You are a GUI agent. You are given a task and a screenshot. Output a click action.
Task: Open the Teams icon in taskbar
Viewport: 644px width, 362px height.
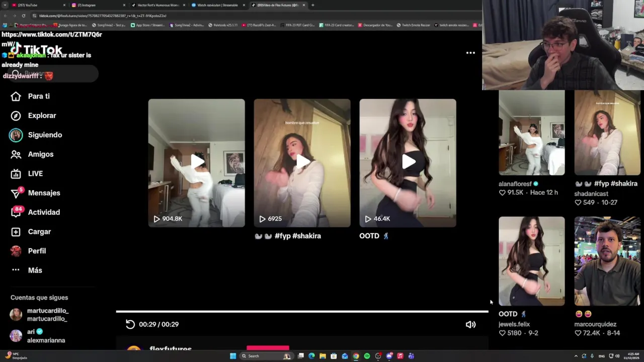[x=411, y=356]
